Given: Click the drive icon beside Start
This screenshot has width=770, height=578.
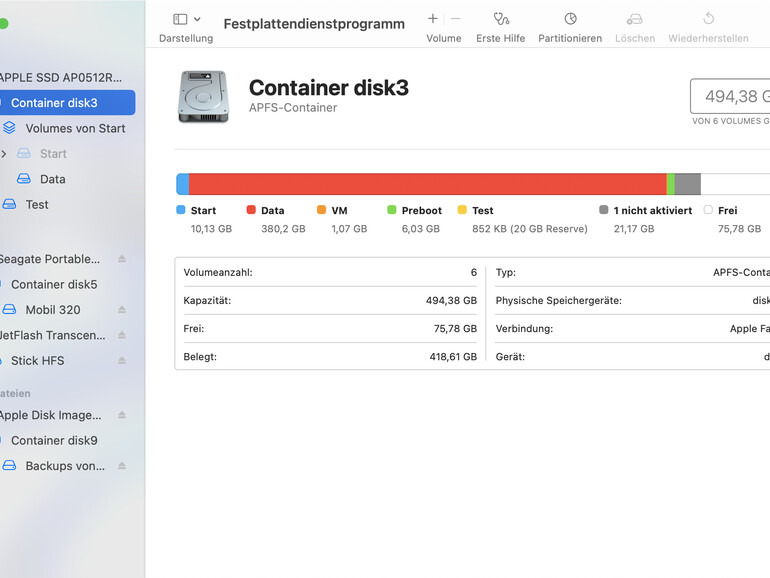Looking at the screenshot, I should pyautogui.click(x=24, y=153).
